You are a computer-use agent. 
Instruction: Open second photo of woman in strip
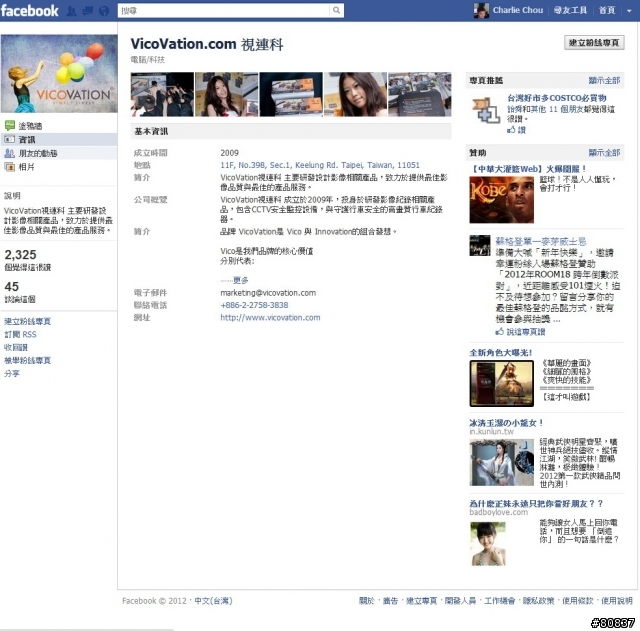pos(227,94)
